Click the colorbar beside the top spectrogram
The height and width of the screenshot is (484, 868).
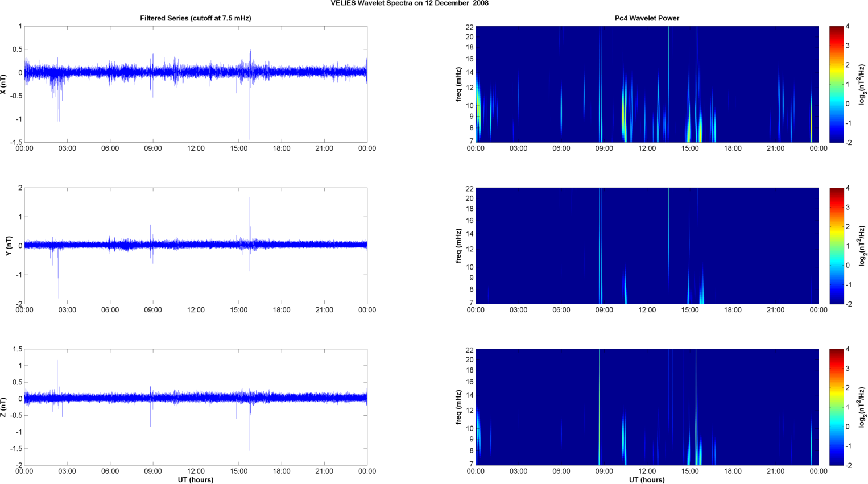tap(836, 84)
